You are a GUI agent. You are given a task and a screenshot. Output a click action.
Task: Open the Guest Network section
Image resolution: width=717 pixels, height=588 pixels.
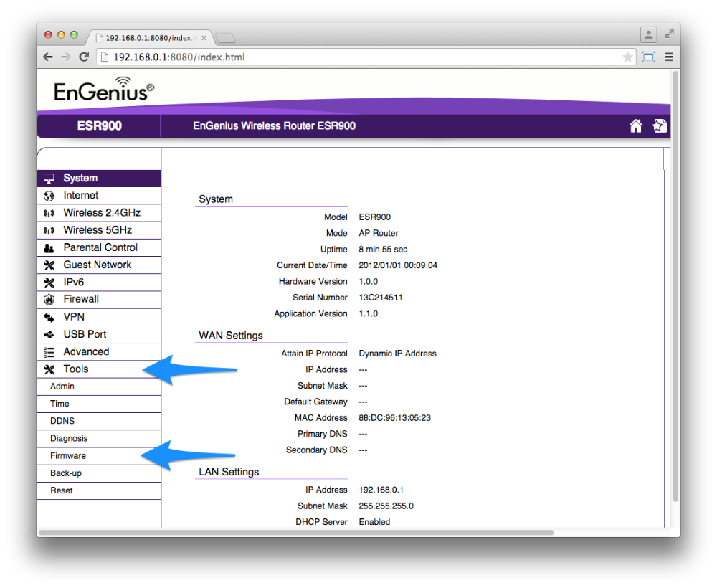(x=99, y=265)
